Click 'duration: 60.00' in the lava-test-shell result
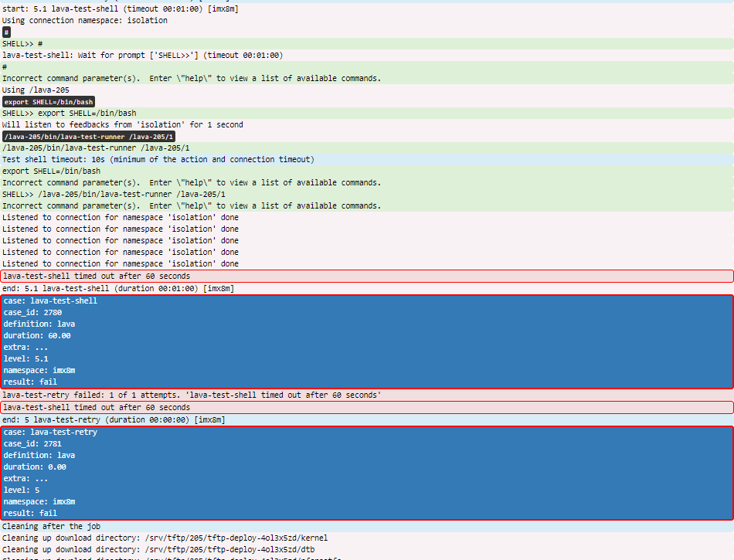Image resolution: width=734 pixels, height=560 pixels. point(37,335)
